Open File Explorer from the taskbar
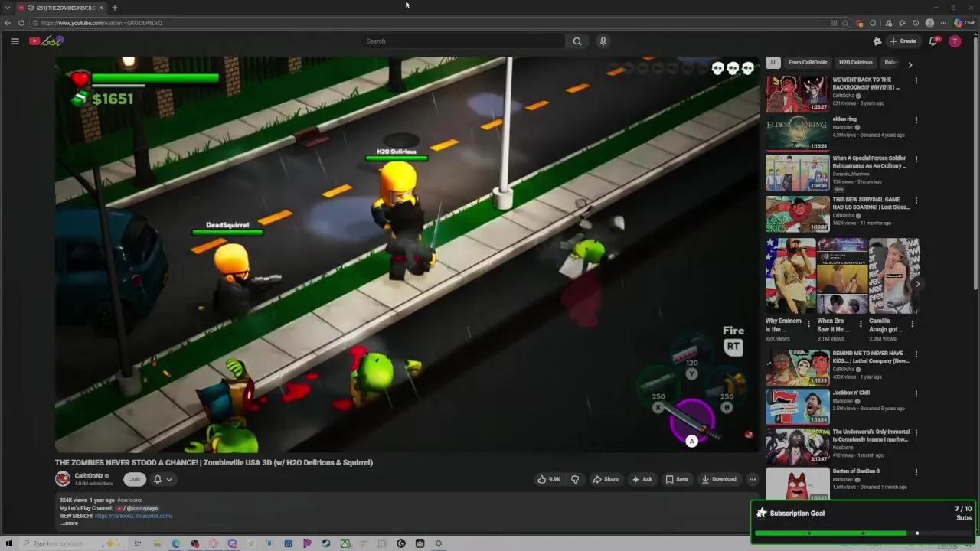 157,543
